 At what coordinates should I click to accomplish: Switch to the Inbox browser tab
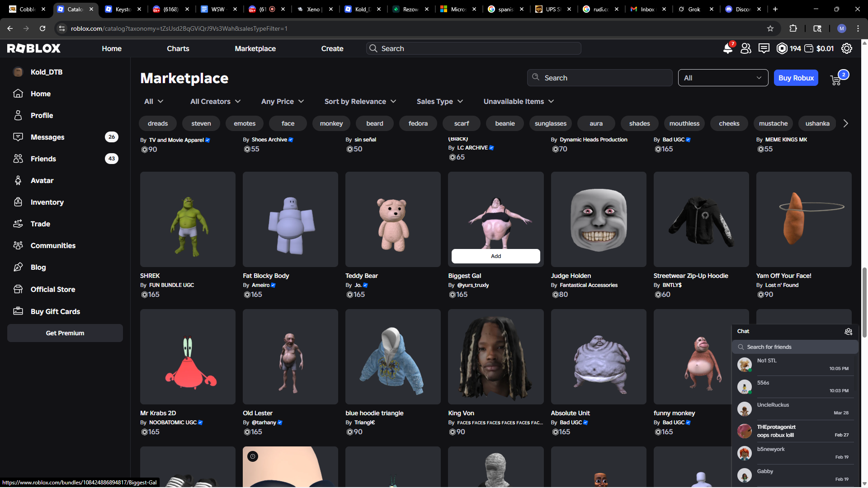tap(648, 9)
